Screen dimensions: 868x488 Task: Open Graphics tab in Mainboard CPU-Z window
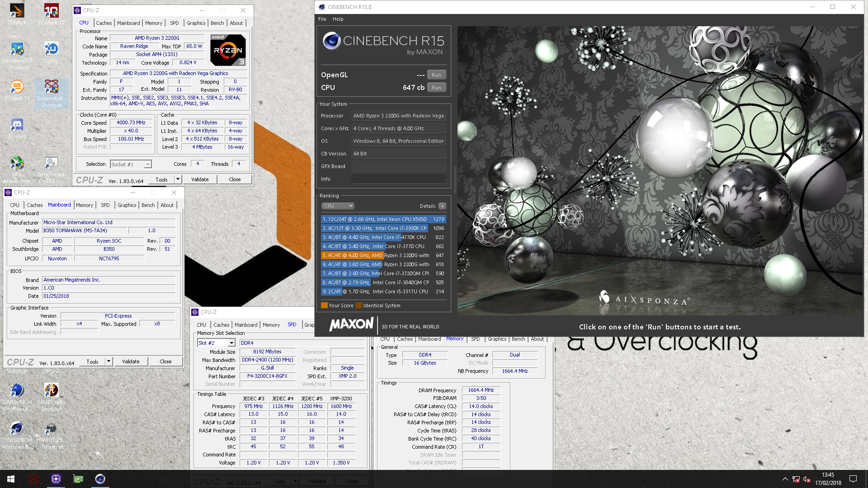(x=127, y=205)
